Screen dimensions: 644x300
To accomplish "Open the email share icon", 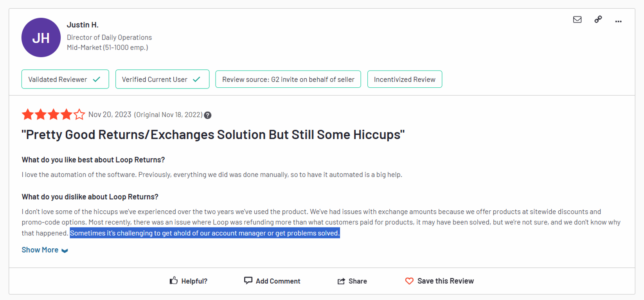I will [x=577, y=19].
